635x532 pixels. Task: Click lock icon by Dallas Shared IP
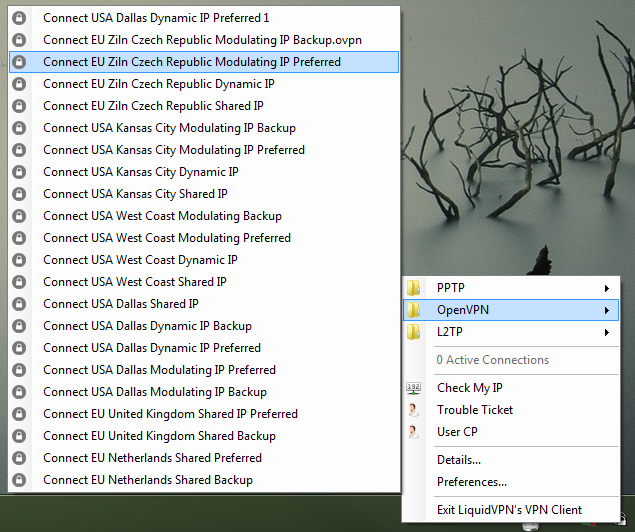pos(19,304)
